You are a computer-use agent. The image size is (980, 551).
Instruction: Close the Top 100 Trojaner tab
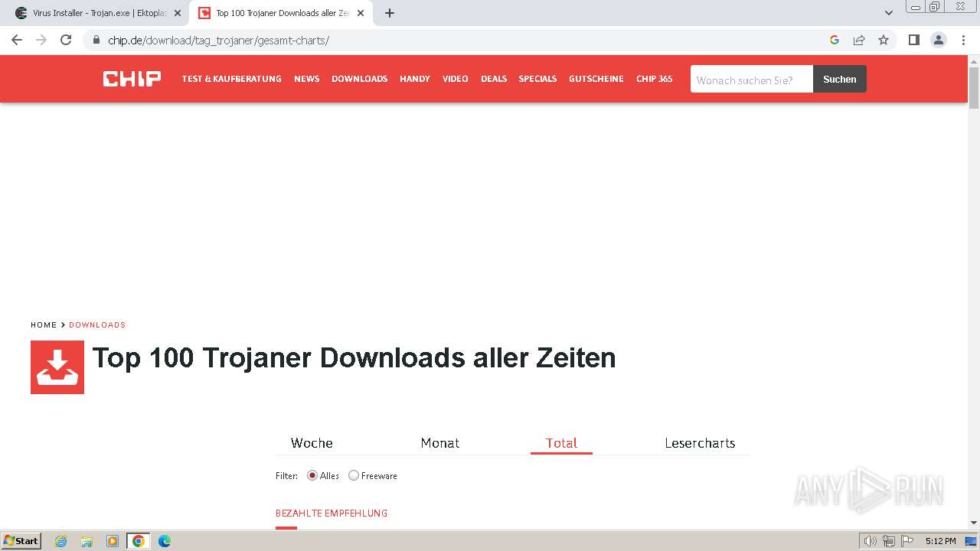(x=361, y=13)
